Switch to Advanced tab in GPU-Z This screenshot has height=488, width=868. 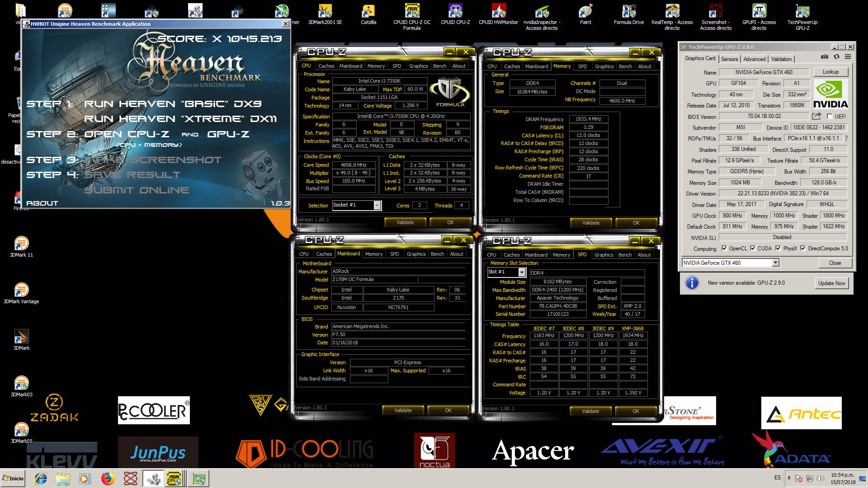(x=755, y=59)
